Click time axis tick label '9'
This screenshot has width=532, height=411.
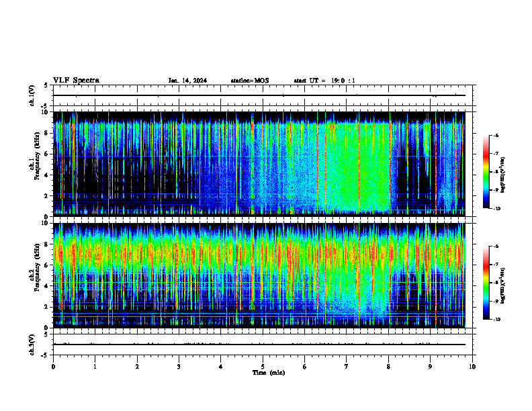tap(430, 367)
